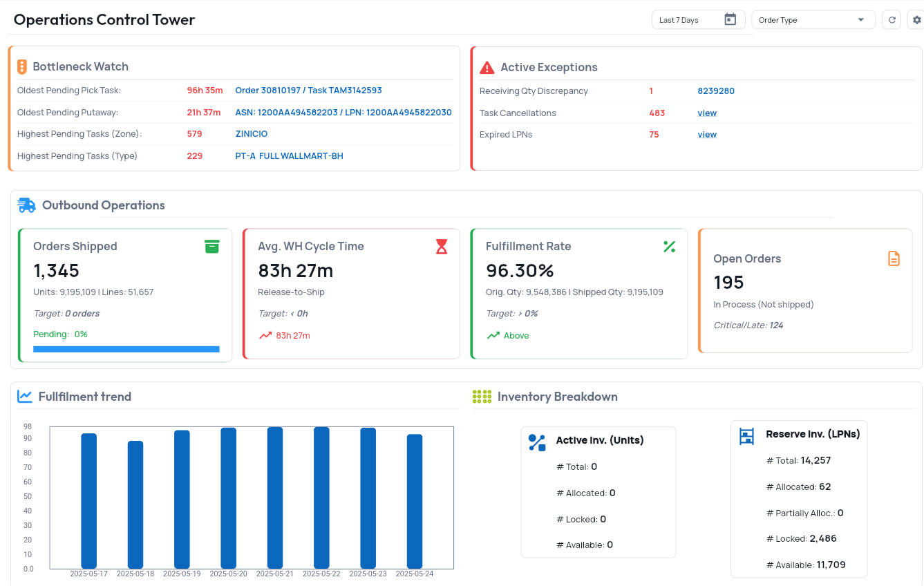The width and height of the screenshot is (924, 586).
Task: Click the 2025-05-18 bar in fulfillment chart
Action: [135, 504]
